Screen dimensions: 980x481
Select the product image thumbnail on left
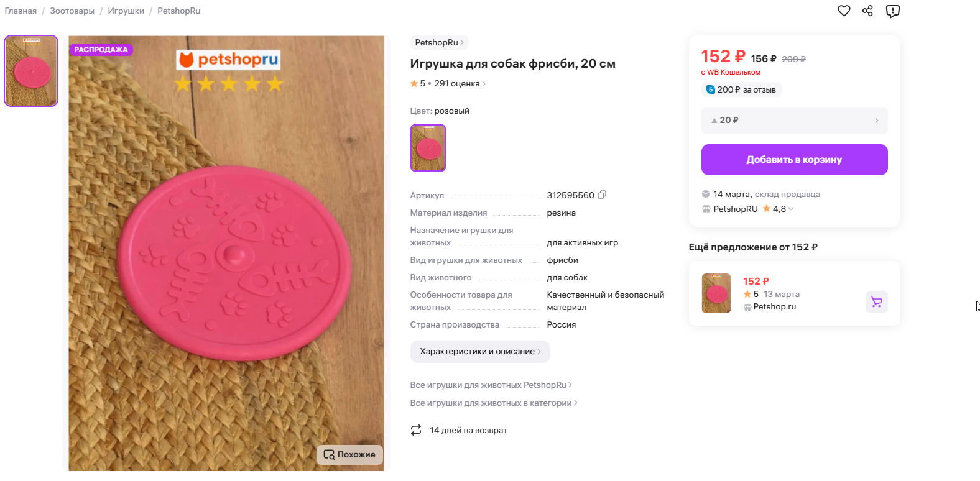click(x=31, y=71)
